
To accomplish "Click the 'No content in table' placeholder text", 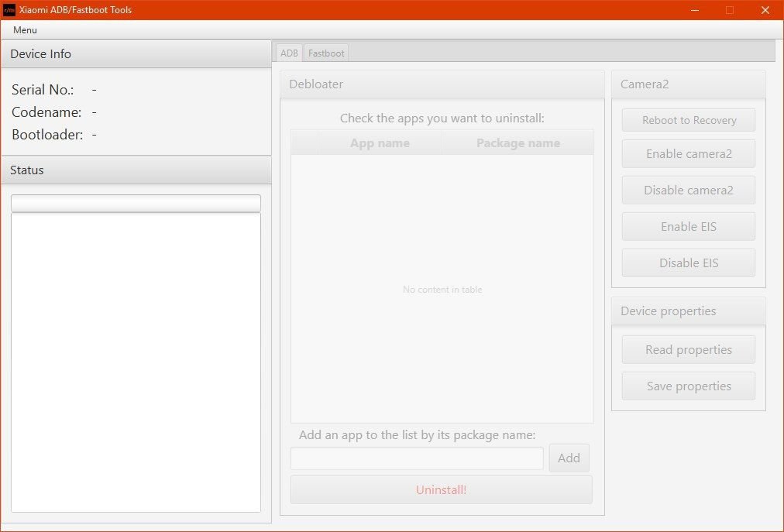I will coord(442,290).
